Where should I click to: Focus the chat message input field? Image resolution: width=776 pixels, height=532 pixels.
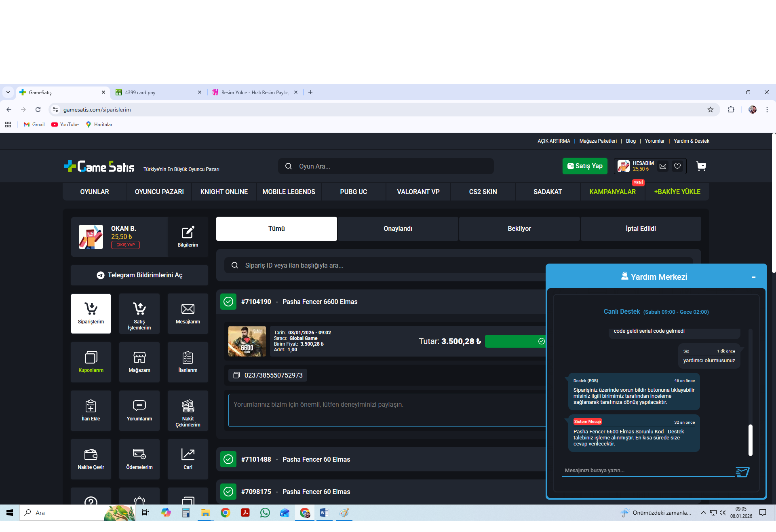point(648,471)
